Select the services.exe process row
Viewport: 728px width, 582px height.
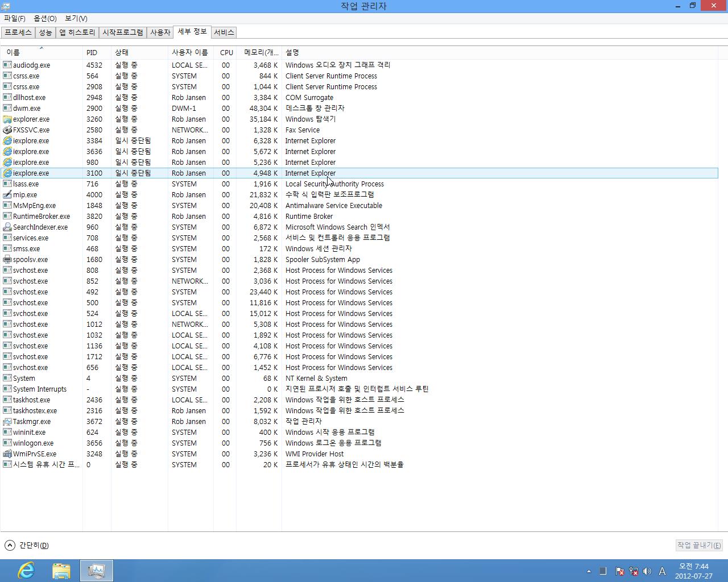(359, 238)
